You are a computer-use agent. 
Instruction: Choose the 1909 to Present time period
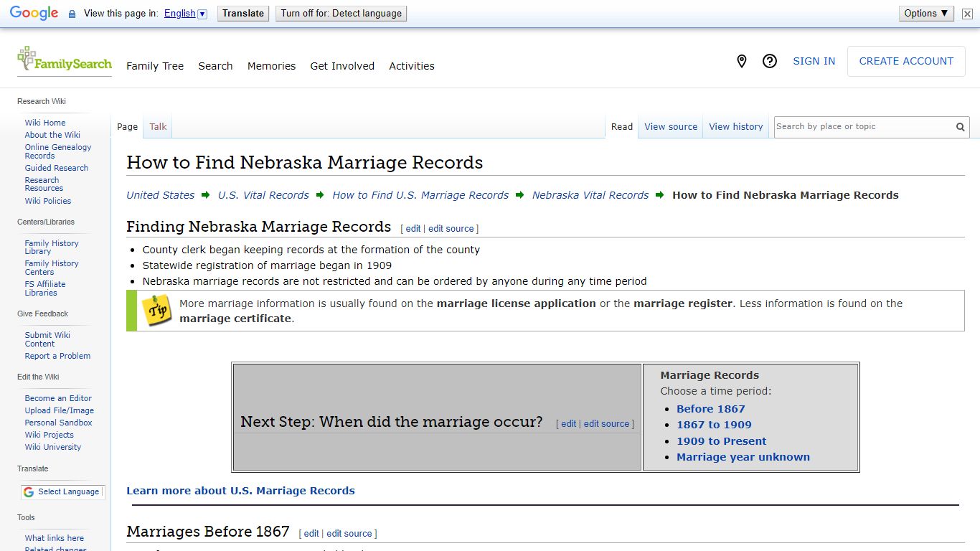click(722, 441)
